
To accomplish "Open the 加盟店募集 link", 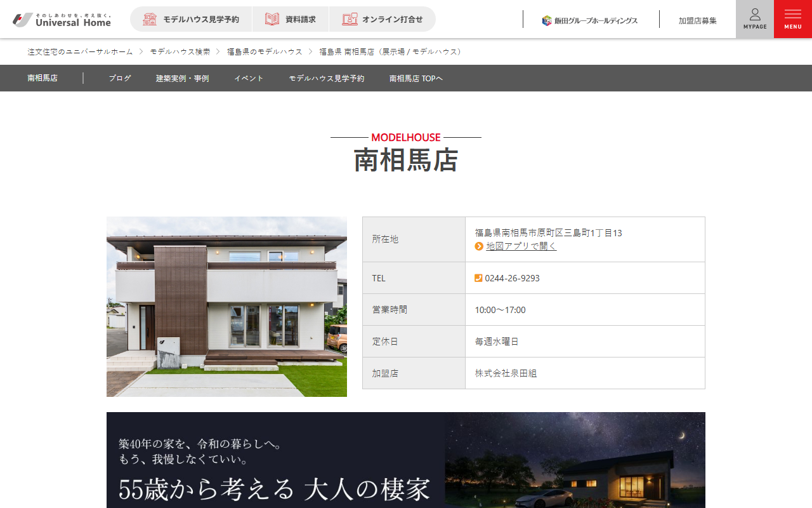I will [x=698, y=20].
